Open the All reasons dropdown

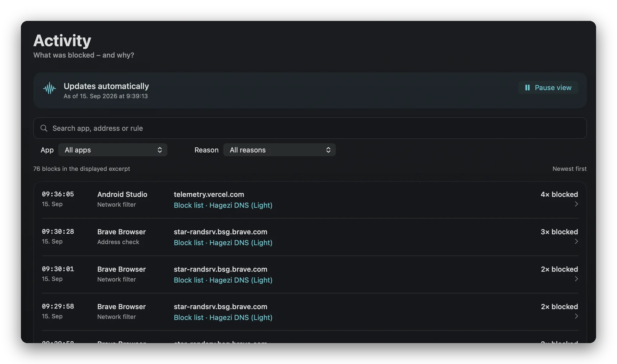[280, 150]
